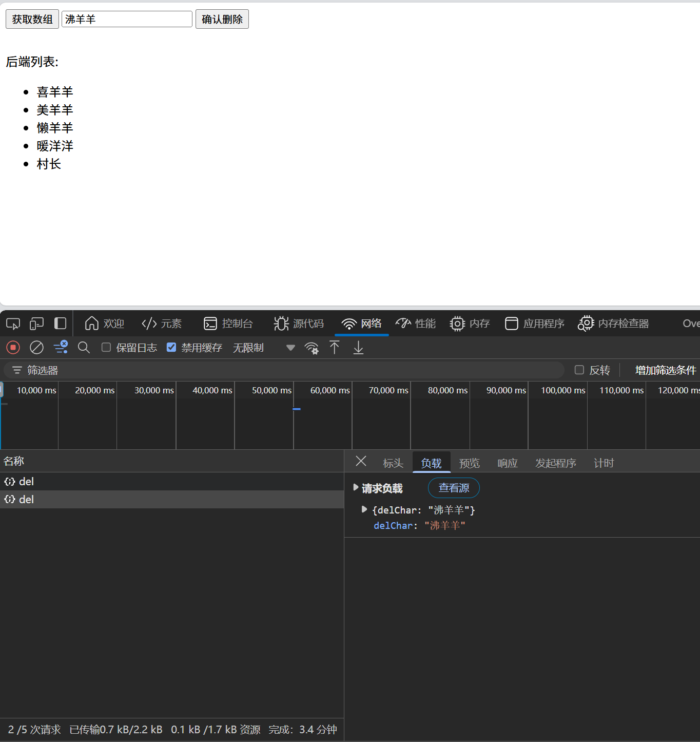Toggle the dock sidebar panel icon
The width and height of the screenshot is (700, 742).
(x=60, y=324)
